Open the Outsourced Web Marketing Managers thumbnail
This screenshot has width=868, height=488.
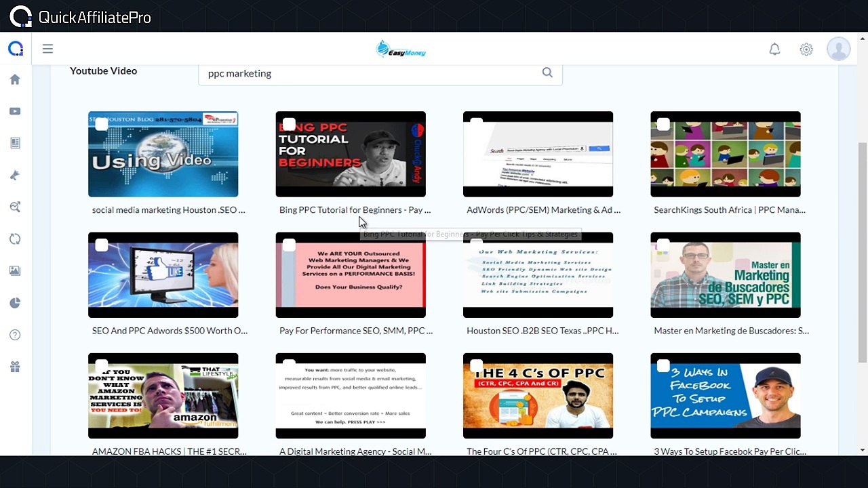(351, 274)
